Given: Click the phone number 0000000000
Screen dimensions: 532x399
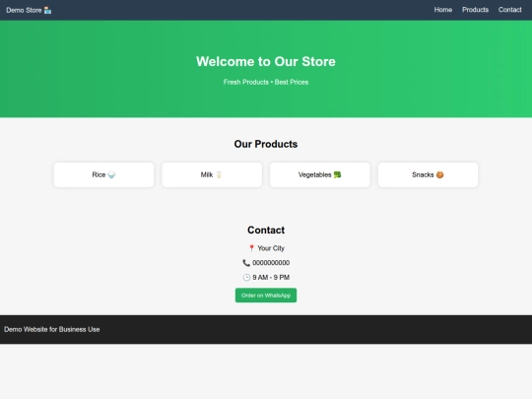Looking at the screenshot, I should [x=271, y=263].
